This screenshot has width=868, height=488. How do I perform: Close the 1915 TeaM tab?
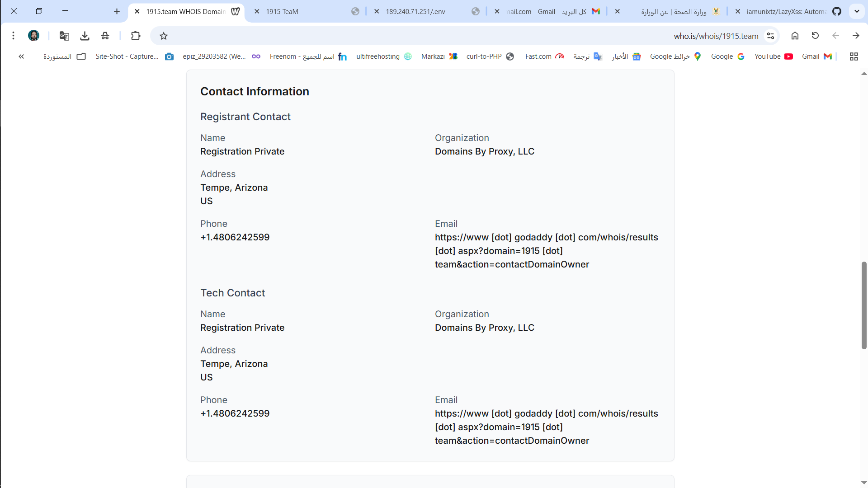pyautogui.click(x=257, y=11)
